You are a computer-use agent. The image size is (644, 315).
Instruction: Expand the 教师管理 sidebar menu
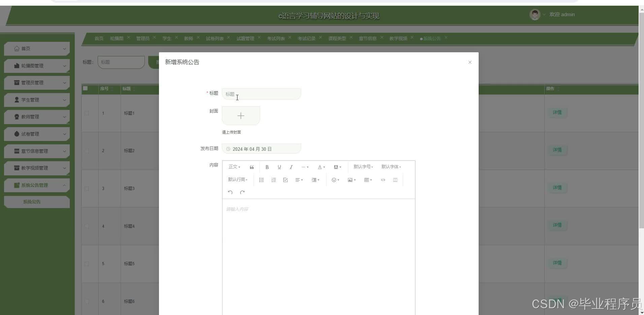(x=37, y=117)
